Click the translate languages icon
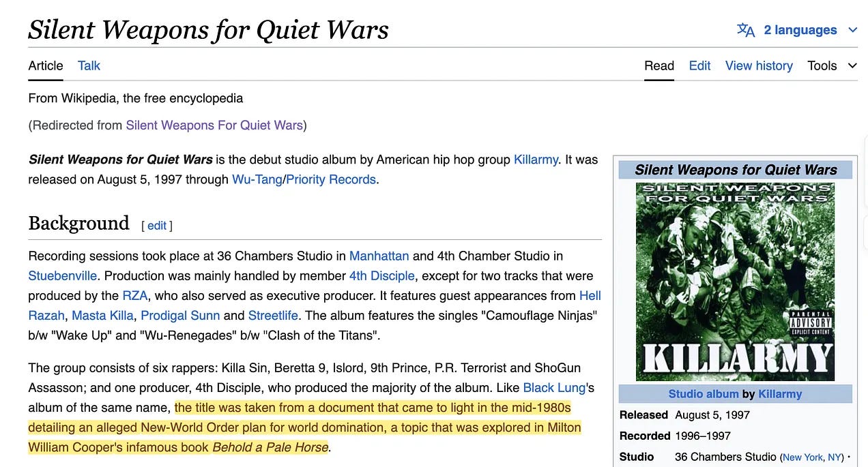Image resolution: width=868 pixels, height=467 pixels. 746,30
